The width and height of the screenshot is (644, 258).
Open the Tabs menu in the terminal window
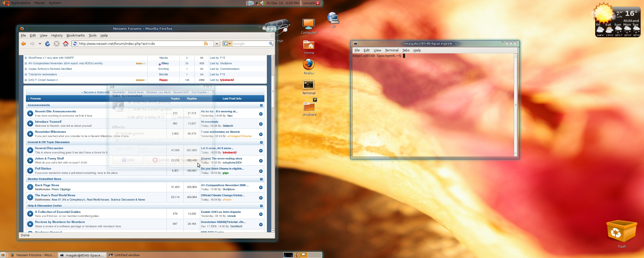406,50
